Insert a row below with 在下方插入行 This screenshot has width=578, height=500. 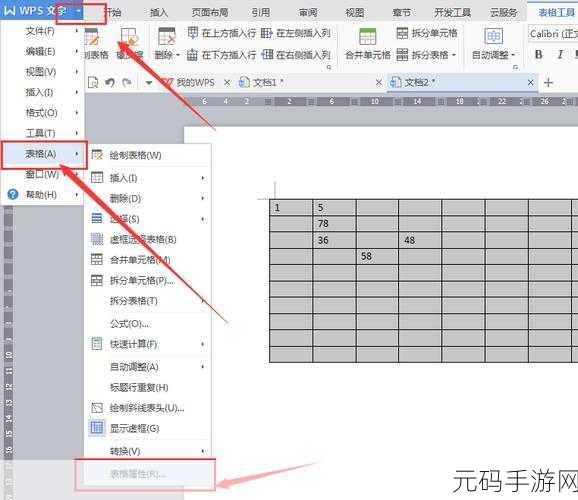tap(221, 55)
